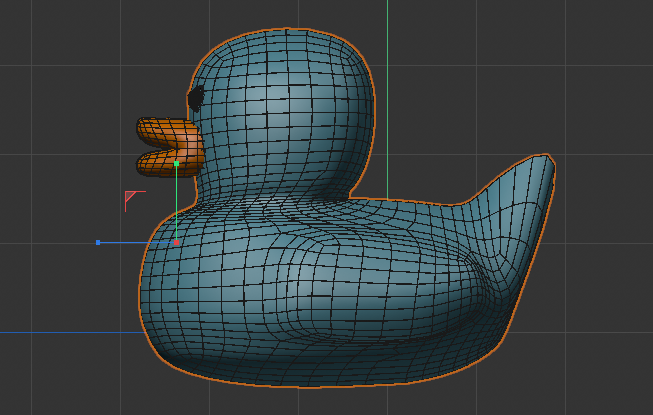The height and width of the screenshot is (415, 653).
Task: Click the blue horizontal gizmo axis line
Action: pyautogui.click(x=137, y=242)
